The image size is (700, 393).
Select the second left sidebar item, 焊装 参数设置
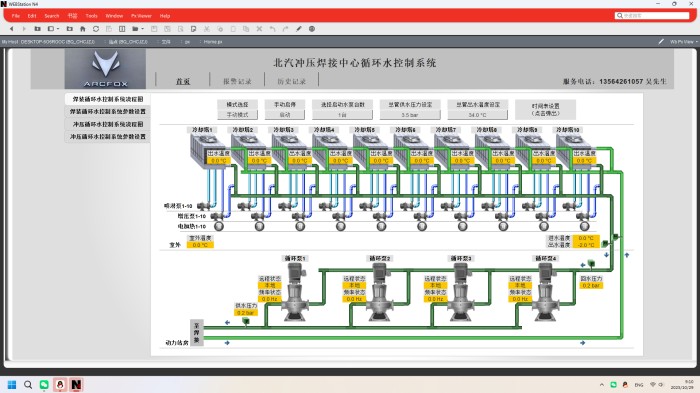108,111
